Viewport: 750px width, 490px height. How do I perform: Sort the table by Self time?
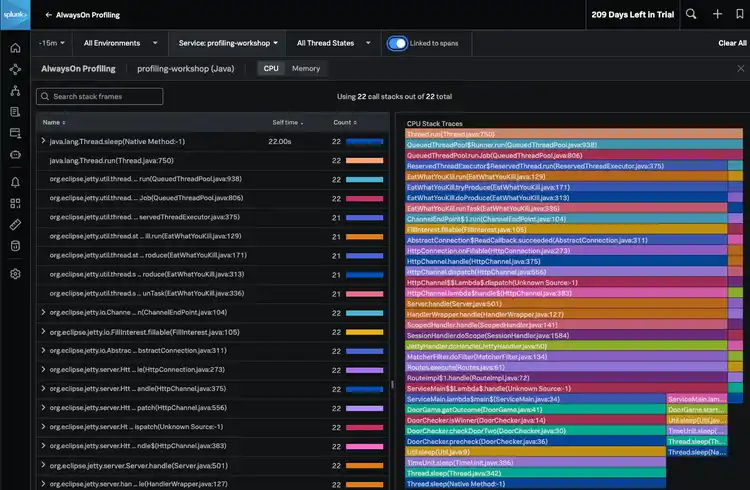point(285,122)
